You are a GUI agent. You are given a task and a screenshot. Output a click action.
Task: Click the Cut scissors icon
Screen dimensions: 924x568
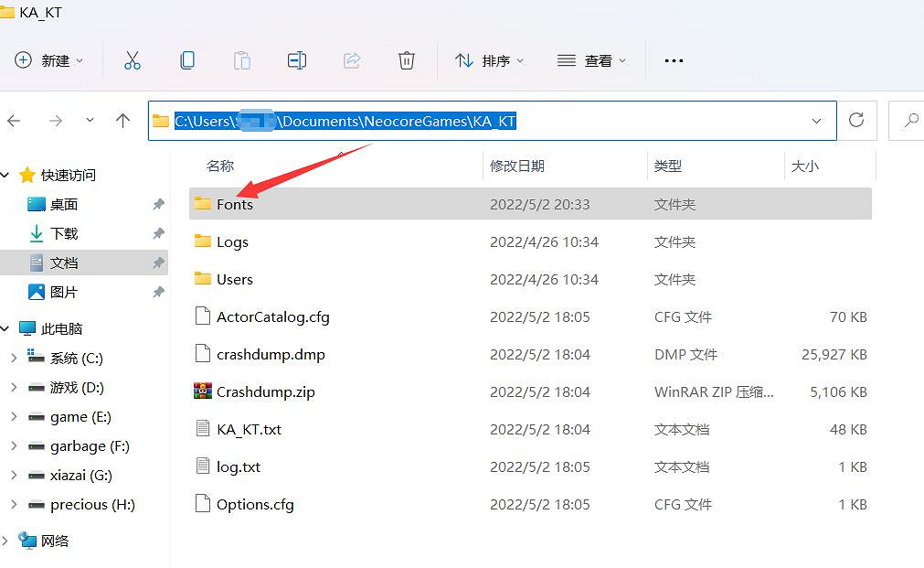pos(133,60)
